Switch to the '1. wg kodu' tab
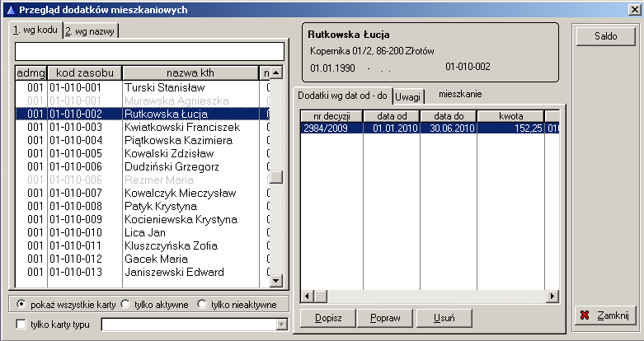Viewport: 644px width, 341px height. coord(35,30)
